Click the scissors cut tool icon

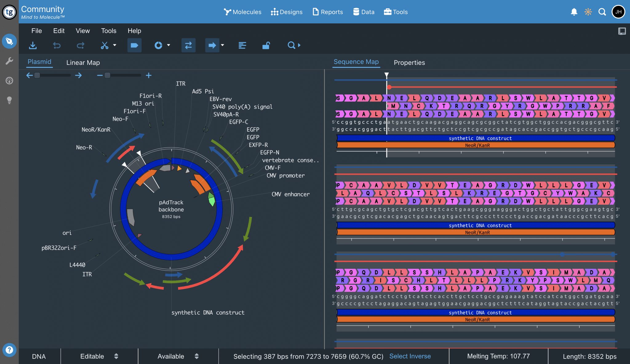pos(105,45)
